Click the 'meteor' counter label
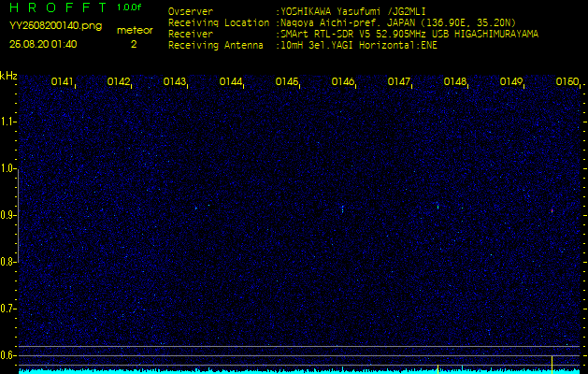Image resolution: width=588 pixels, height=374 pixels. tap(135, 31)
